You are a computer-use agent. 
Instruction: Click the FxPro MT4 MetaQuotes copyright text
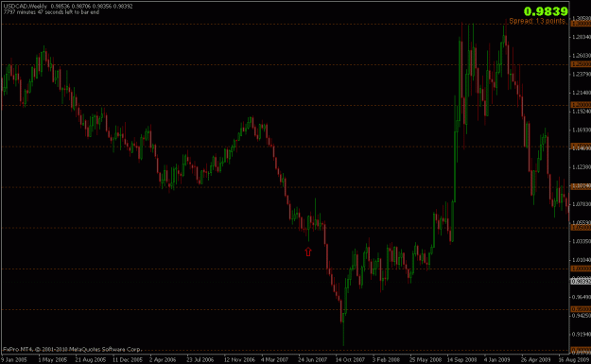(x=72, y=349)
